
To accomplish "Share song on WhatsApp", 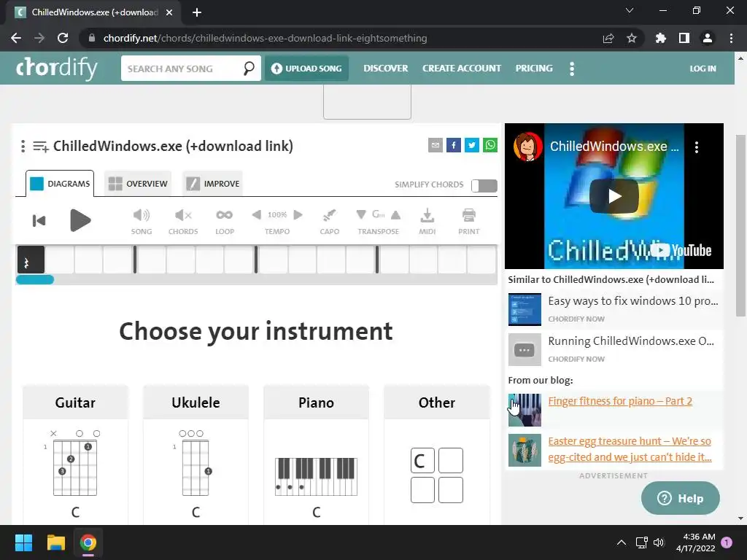I will click(490, 145).
